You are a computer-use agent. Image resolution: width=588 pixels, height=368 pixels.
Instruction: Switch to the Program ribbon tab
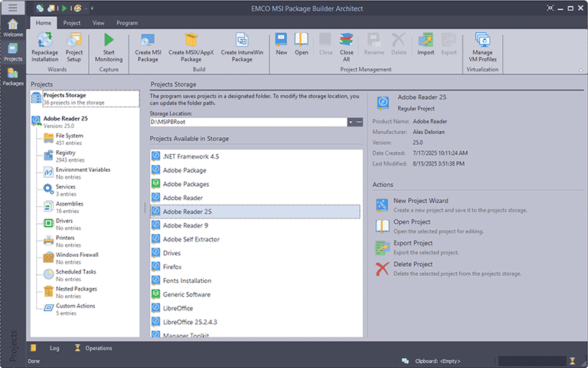127,23
